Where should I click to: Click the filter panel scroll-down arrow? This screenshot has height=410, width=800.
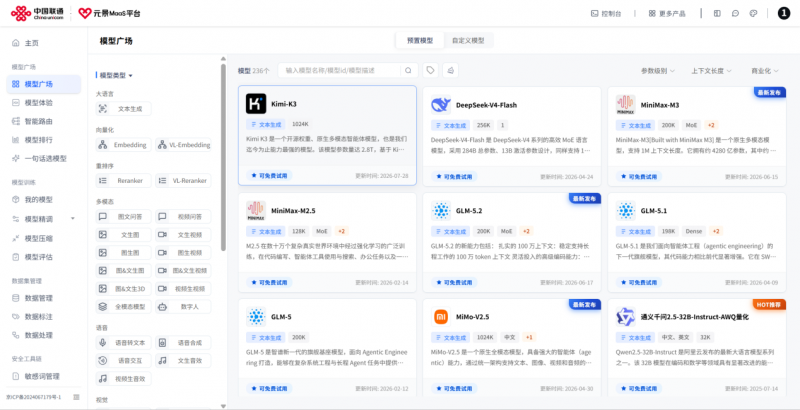click(223, 406)
